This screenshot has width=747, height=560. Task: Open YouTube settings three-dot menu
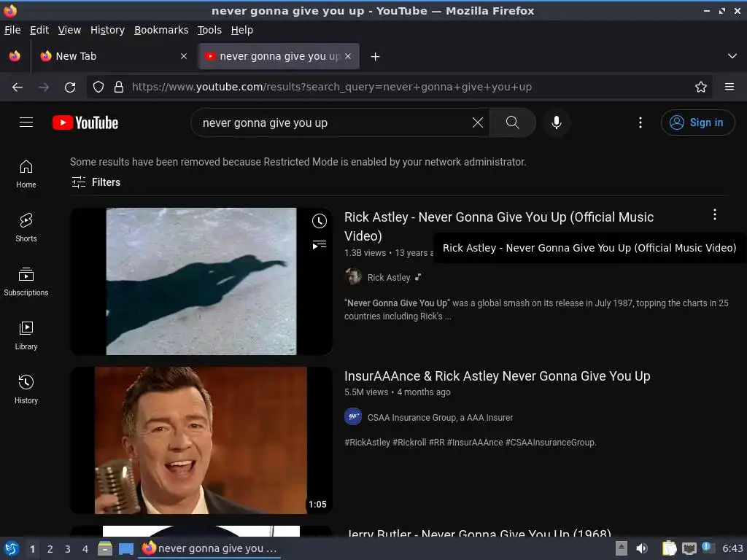pyautogui.click(x=640, y=122)
